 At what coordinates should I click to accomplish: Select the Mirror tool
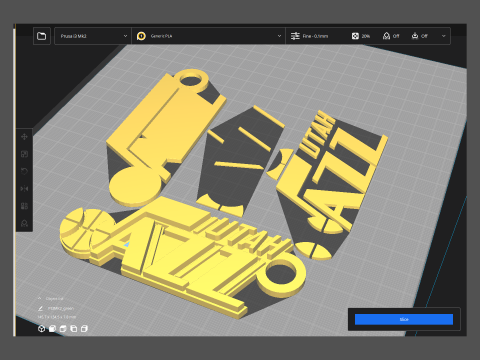point(24,189)
